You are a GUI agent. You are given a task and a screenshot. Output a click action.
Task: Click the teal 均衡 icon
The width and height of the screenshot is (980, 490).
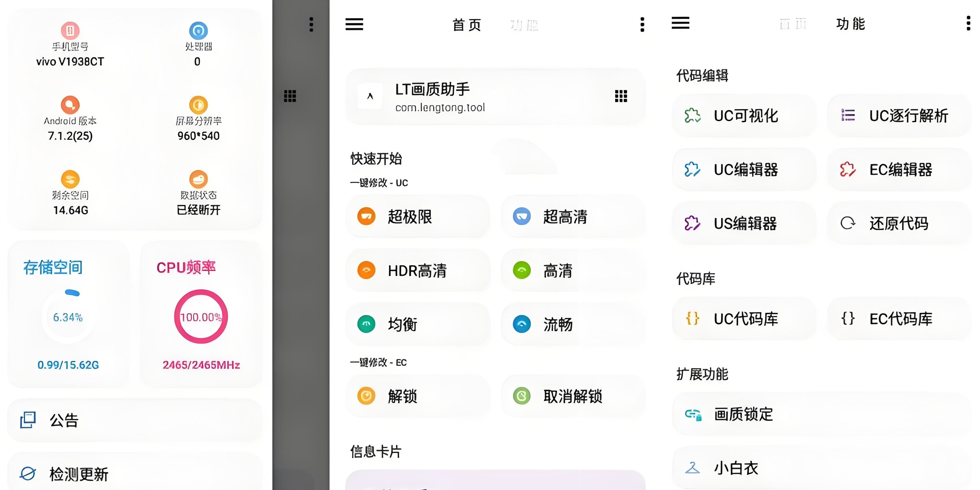(x=366, y=324)
